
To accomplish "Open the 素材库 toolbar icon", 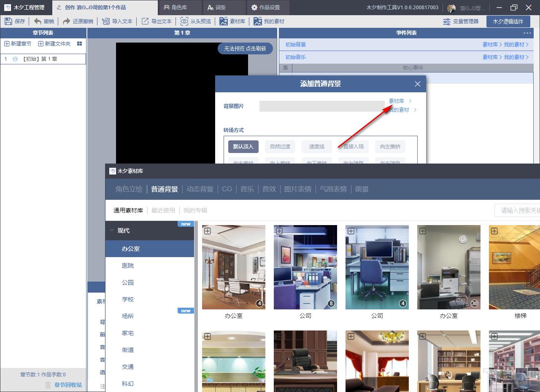I will click(x=224, y=21).
